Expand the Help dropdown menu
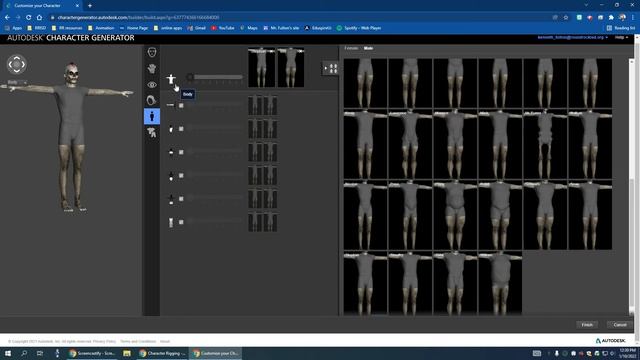This screenshot has width=640, height=360. click(621, 38)
